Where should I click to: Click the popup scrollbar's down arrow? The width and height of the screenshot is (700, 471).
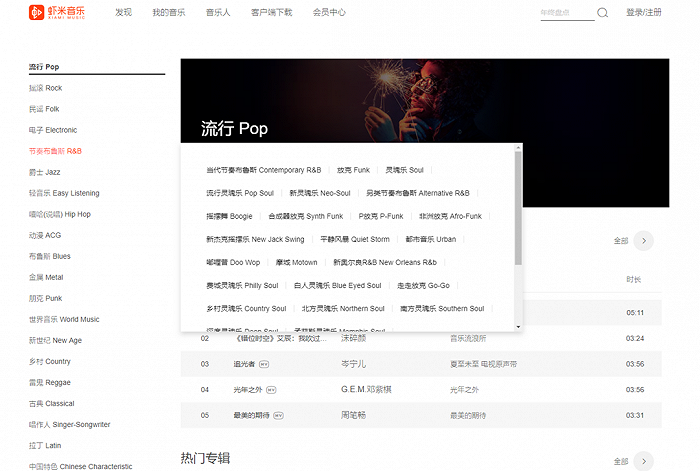coord(518,327)
